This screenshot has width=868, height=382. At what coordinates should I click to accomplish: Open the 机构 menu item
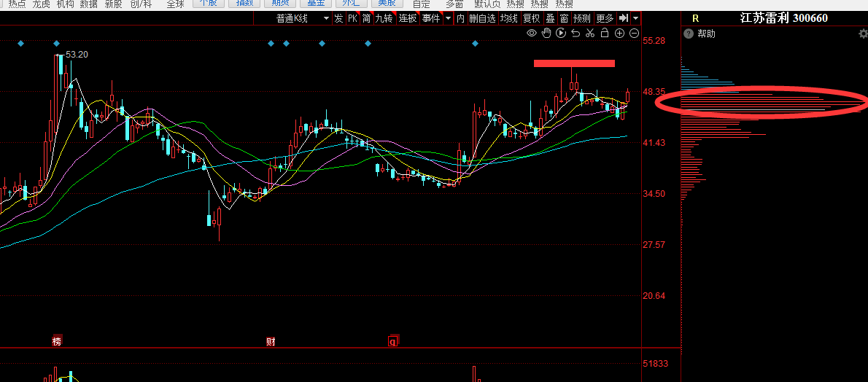tap(66, 4)
